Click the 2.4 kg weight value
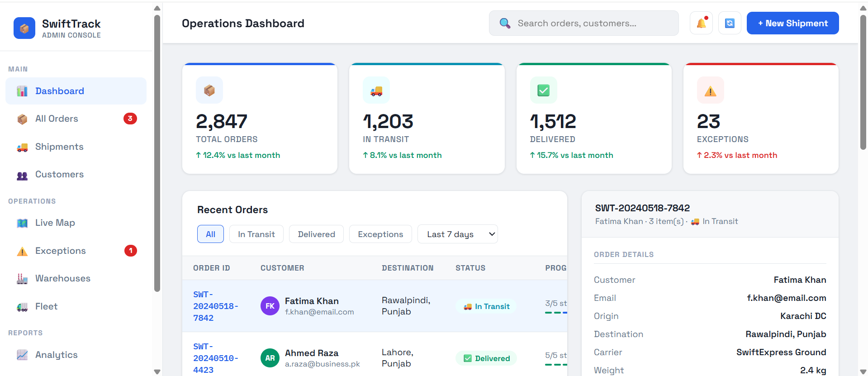Viewport: 868px width, 376px height. [x=813, y=370]
